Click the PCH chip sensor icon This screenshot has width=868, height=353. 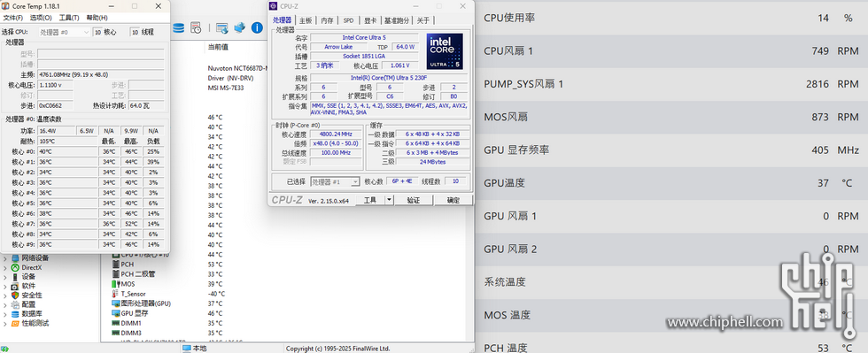click(116, 265)
